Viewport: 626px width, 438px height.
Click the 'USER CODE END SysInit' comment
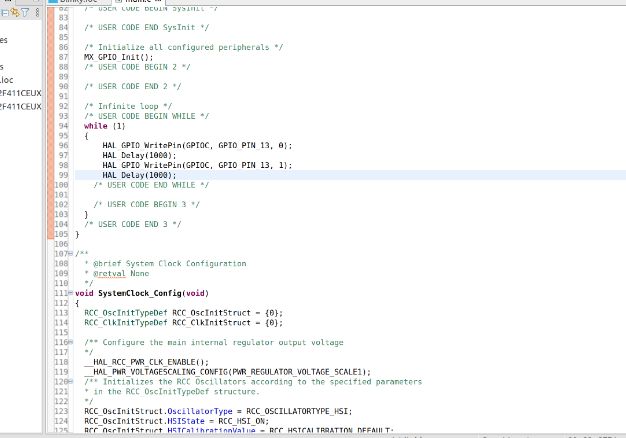click(147, 28)
